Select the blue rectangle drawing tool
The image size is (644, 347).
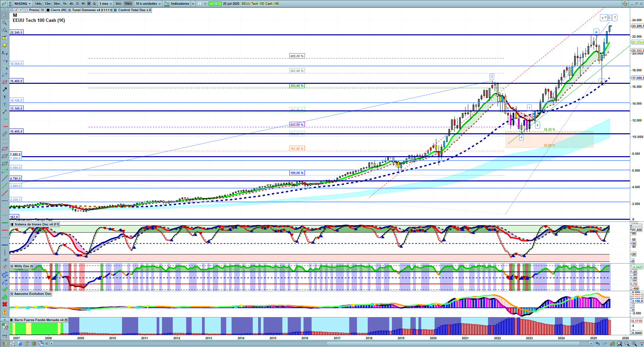pyautogui.click(x=4, y=75)
